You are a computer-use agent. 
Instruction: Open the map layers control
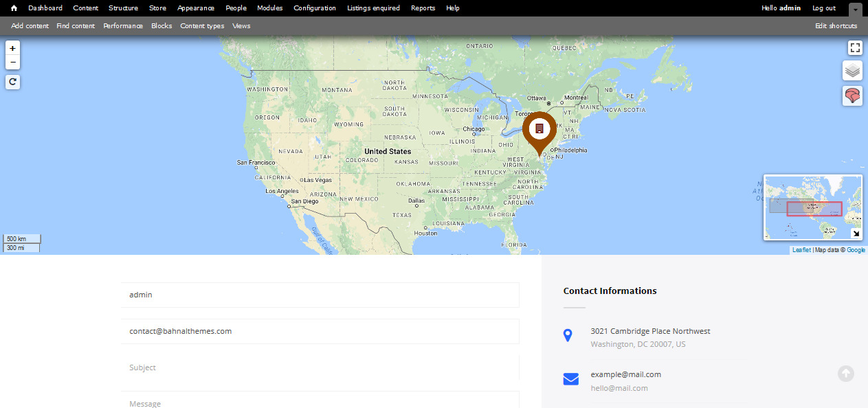(x=852, y=71)
